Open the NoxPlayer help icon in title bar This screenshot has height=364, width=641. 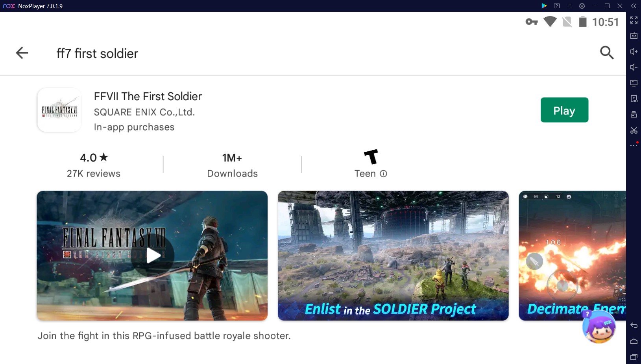point(556,6)
